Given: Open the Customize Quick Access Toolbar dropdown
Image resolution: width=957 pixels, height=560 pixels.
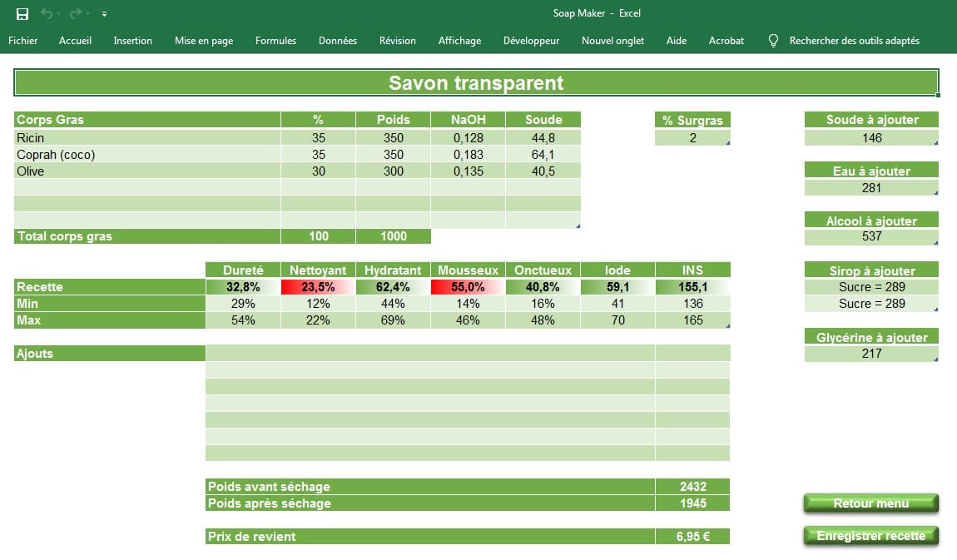Looking at the screenshot, I should tap(104, 14).
